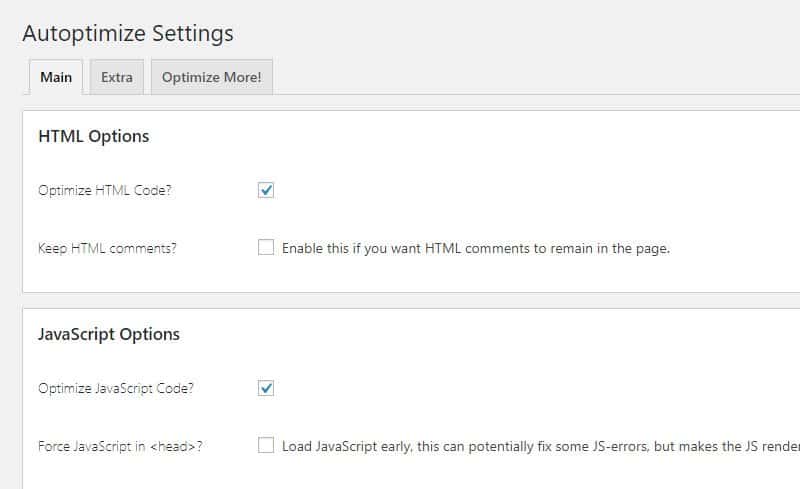The image size is (800, 489).
Task: Disable the Optimize JavaScript Code checkbox
Action: pos(266,388)
